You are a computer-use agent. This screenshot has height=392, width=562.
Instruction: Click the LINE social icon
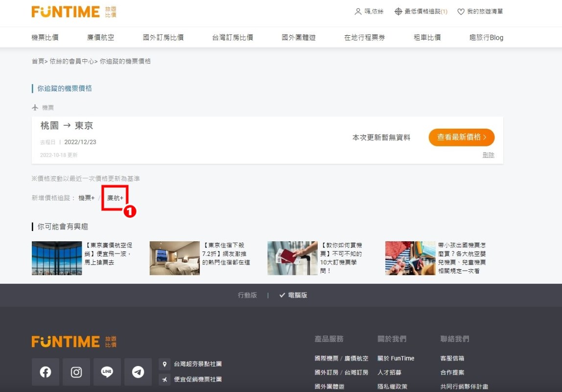tap(107, 372)
